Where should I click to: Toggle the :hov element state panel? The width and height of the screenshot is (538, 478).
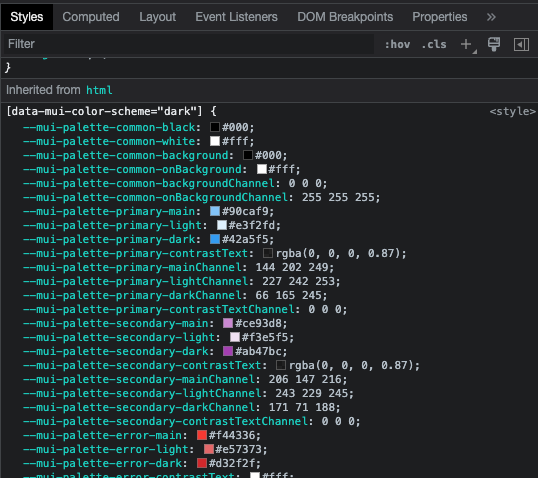point(397,44)
